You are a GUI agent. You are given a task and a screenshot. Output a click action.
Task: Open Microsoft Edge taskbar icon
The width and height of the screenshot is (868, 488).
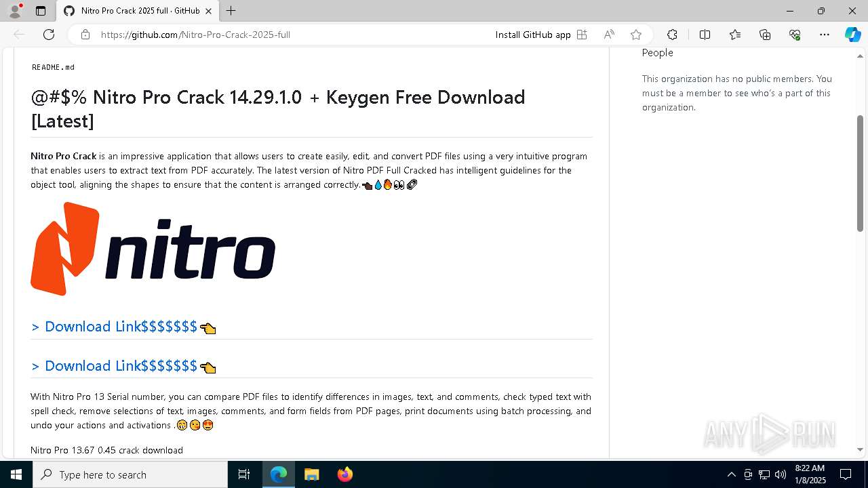[279, 474]
